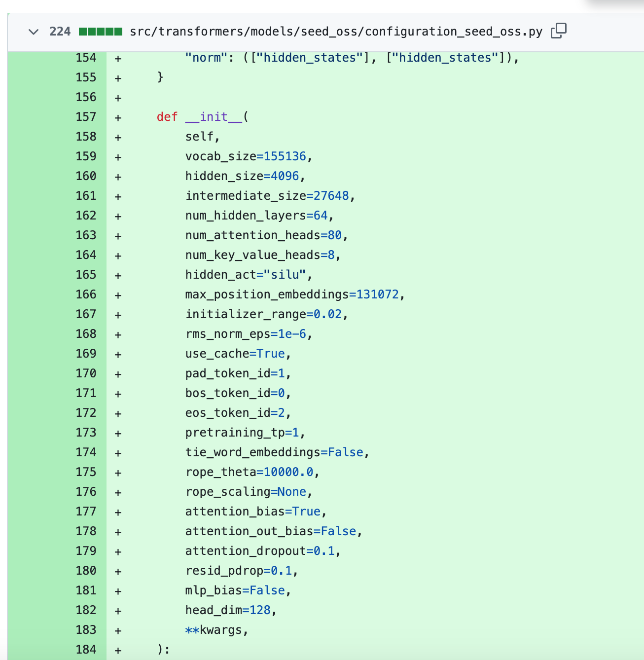Click line number 184
The width and height of the screenshot is (644, 660).
86,650
